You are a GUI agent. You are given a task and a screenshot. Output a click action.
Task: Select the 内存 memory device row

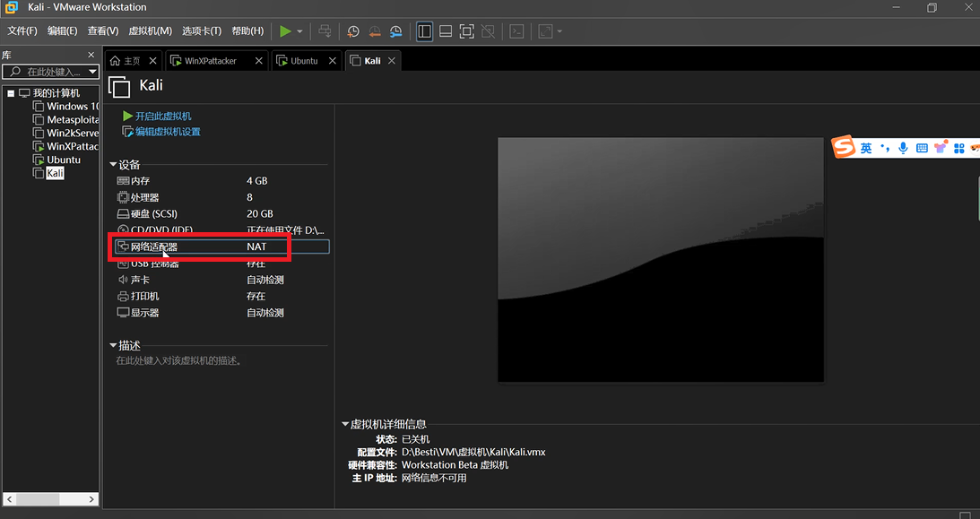click(x=221, y=180)
